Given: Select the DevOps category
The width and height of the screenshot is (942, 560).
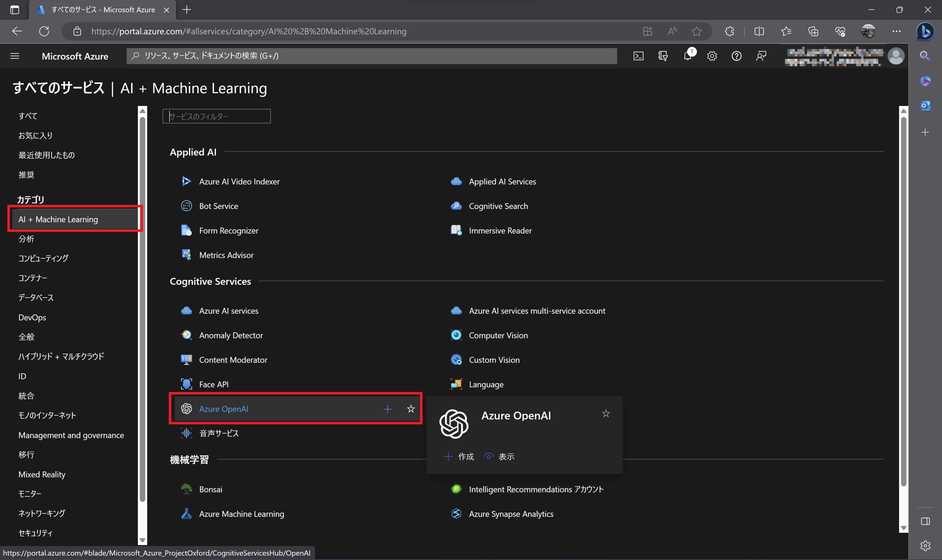Looking at the screenshot, I should 32,317.
